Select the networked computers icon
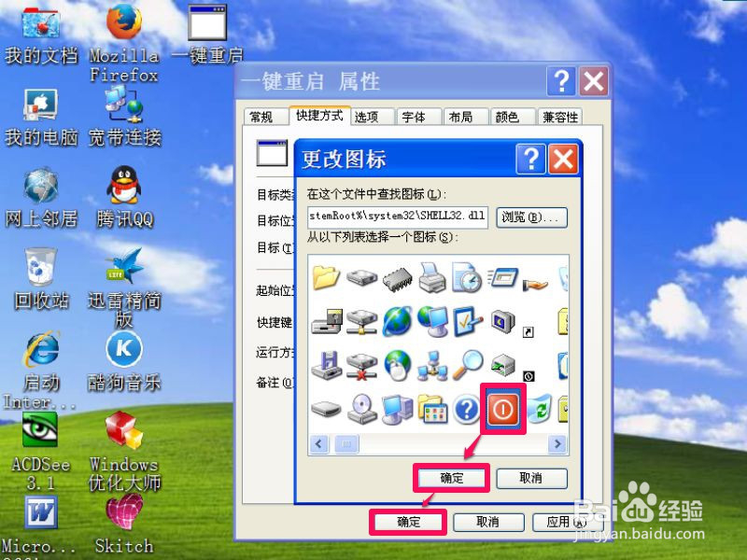The image size is (747, 560). point(432,366)
